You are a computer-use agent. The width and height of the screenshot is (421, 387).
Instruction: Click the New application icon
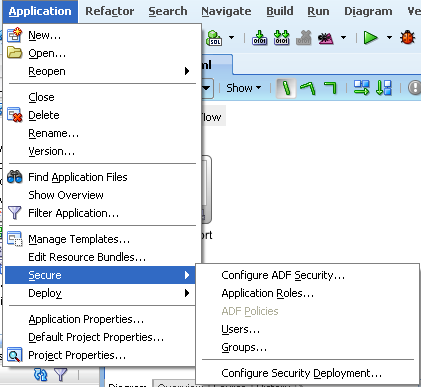(x=14, y=35)
